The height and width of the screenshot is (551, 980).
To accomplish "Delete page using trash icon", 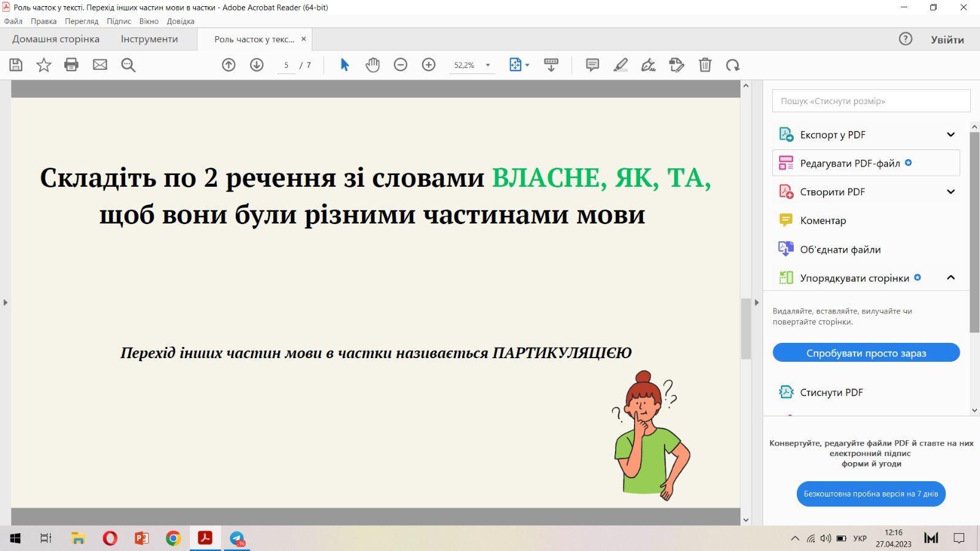I will [x=705, y=65].
